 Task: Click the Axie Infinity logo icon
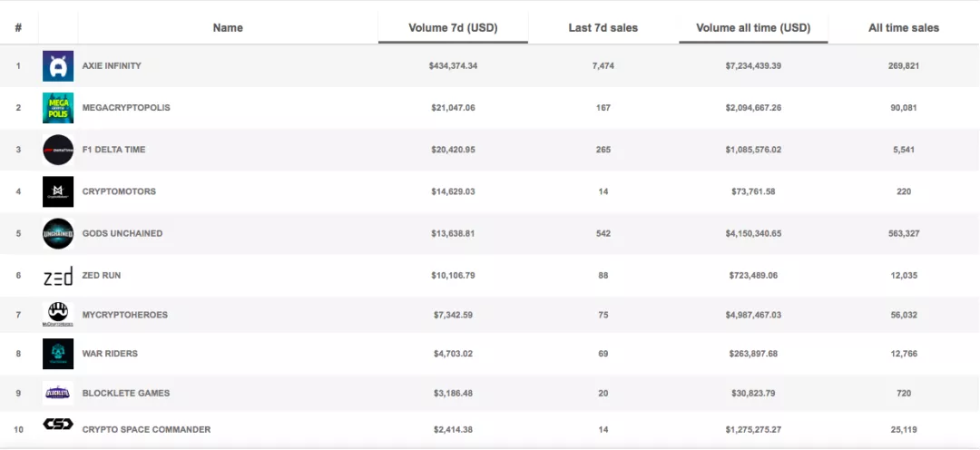point(58,66)
